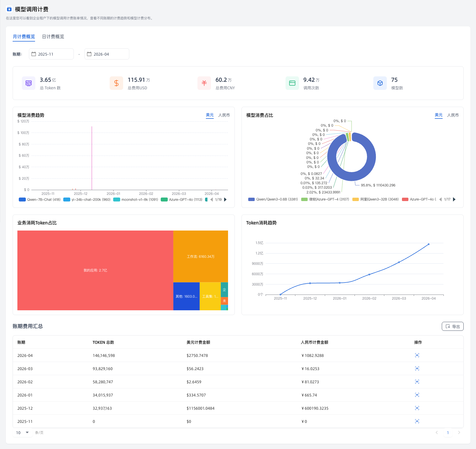Screen dimensions: 476x449
Task: View details icon for 2025-12 billing period
Action: coord(417,408)
